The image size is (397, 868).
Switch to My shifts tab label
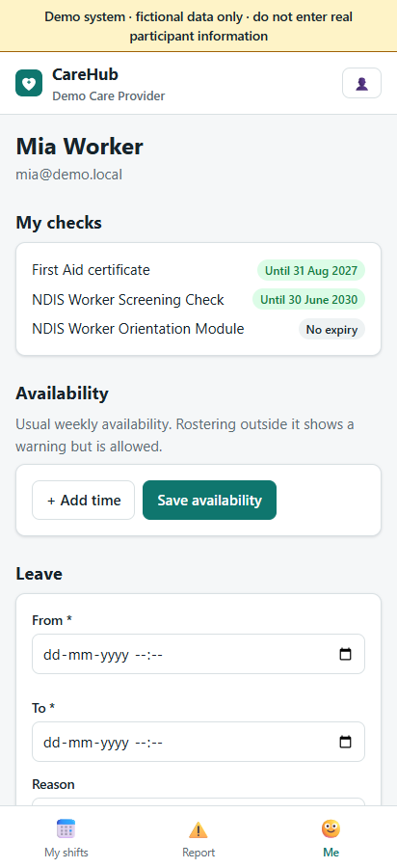(x=66, y=853)
